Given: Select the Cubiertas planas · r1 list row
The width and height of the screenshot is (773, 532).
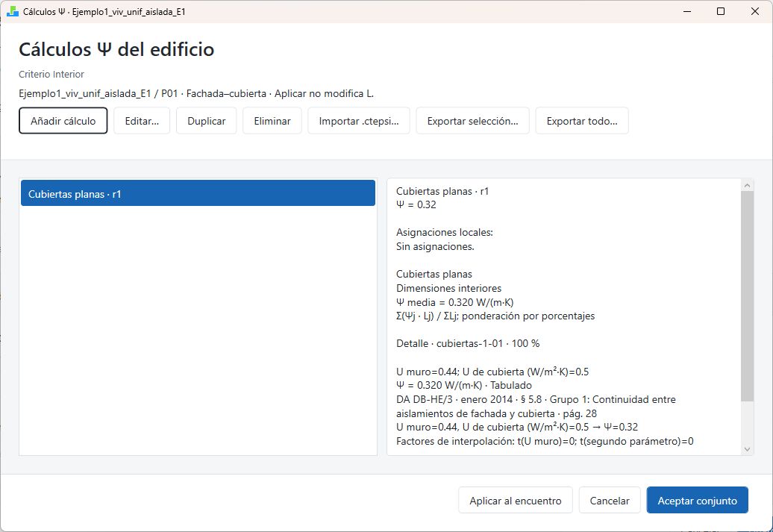Looking at the screenshot, I should click(198, 193).
